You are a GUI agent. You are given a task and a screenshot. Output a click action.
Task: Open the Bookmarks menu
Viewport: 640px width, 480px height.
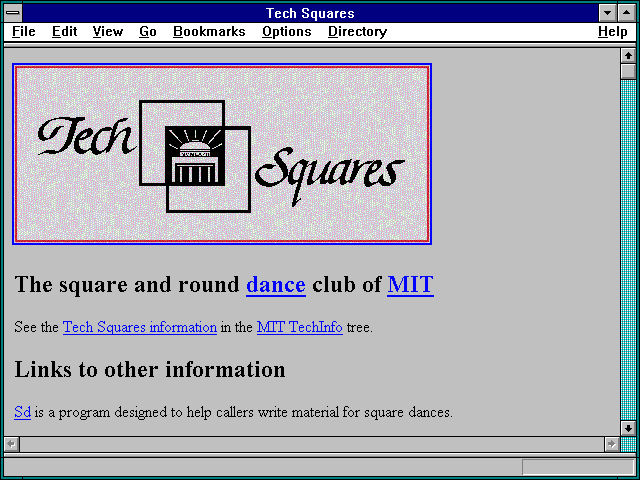tap(209, 31)
